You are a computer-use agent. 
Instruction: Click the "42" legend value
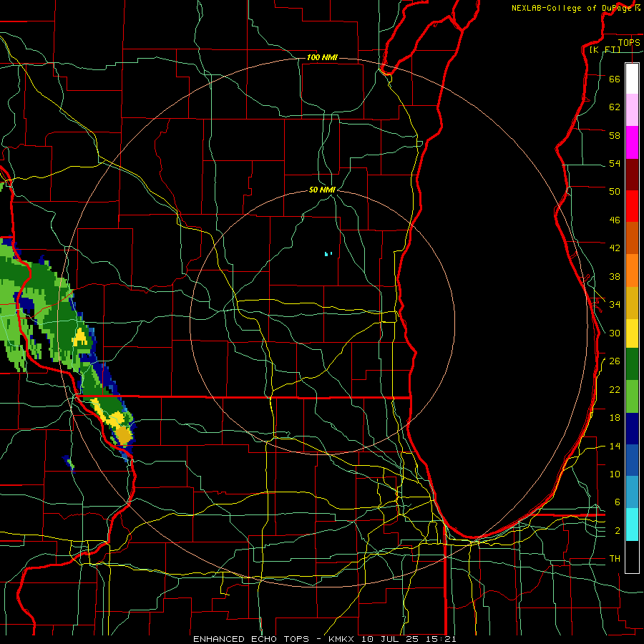coord(615,248)
